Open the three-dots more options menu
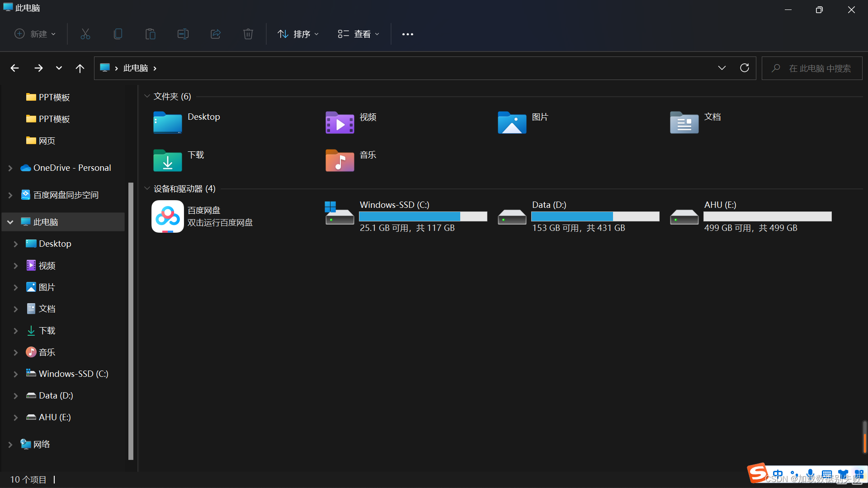Screen dimensions: 868x488 [x=408, y=34]
